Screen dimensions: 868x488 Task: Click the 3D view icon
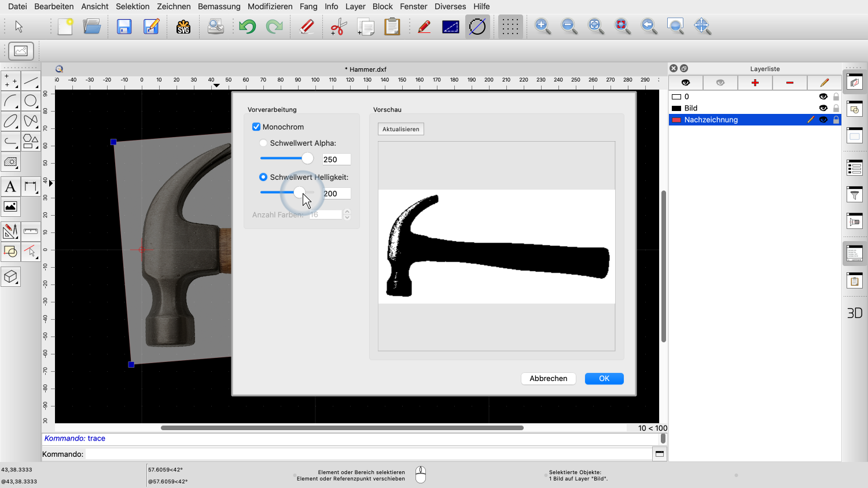pos(854,313)
